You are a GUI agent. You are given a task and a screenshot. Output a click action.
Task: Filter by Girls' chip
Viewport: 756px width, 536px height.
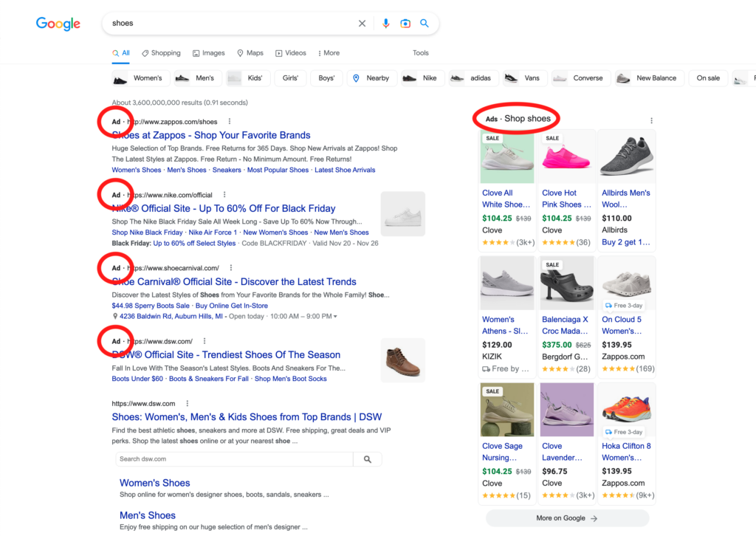(x=290, y=78)
